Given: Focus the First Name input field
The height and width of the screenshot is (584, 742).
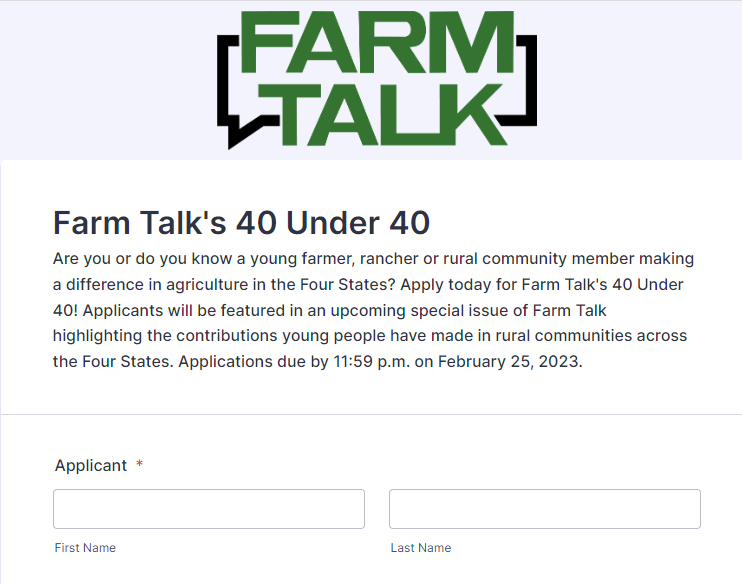Looking at the screenshot, I should coord(209,509).
